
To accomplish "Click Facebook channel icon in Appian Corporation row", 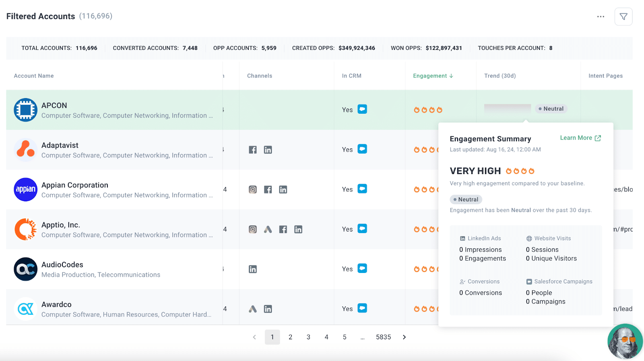I will [268, 190].
